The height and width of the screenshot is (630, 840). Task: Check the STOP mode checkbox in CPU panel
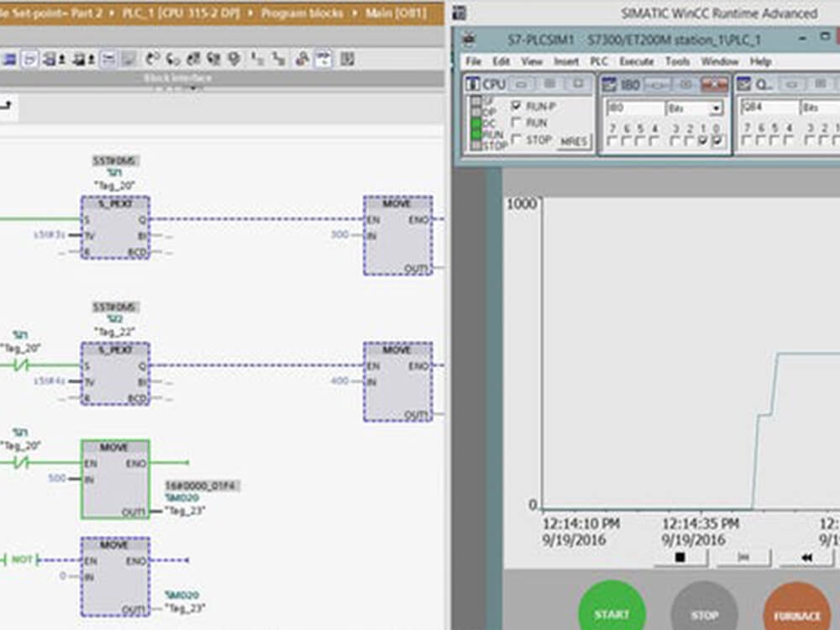pyautogui.click(x=516, y=139)
